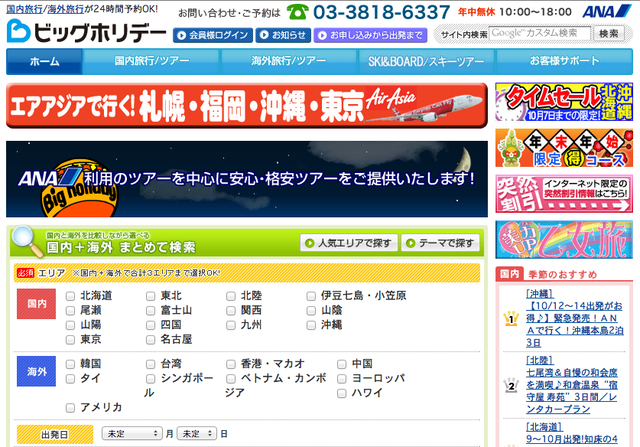Screen dimensions: 640x447
Task: Click the Big Holiday logo
Action: [87, 31]
